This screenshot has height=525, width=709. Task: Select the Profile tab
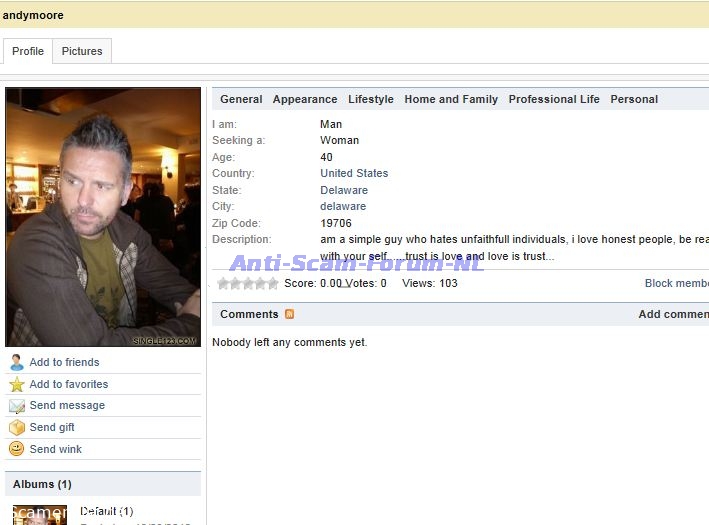28,51
